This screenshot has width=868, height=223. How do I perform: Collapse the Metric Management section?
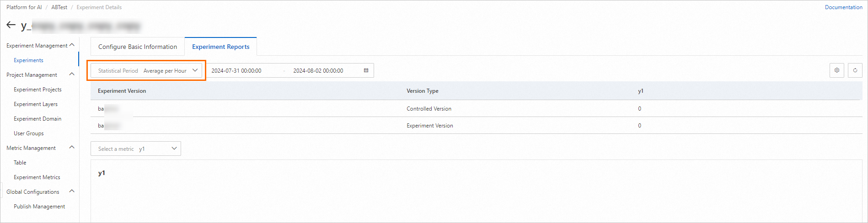(72, 148)
